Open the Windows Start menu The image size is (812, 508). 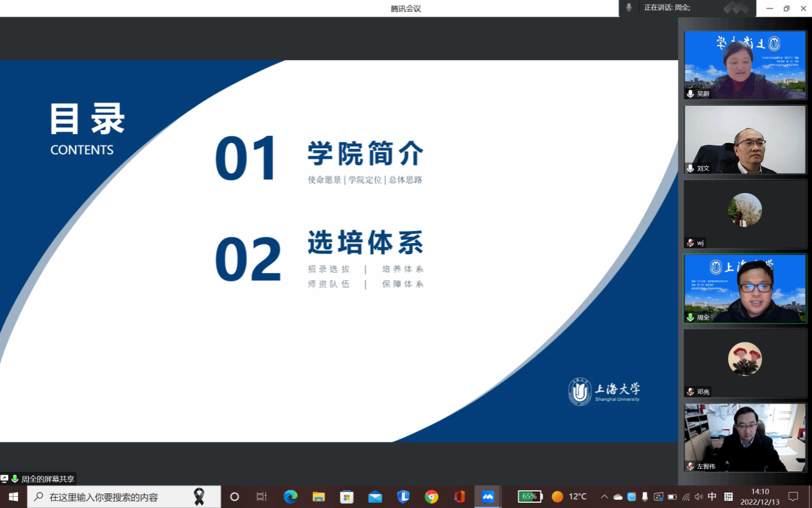coord(12,496)
